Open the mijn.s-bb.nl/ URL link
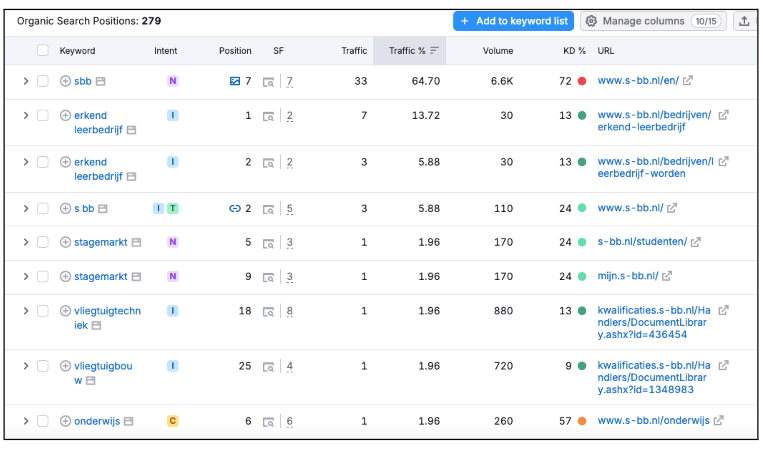763x449 pixels. click(x=627, y=276)
